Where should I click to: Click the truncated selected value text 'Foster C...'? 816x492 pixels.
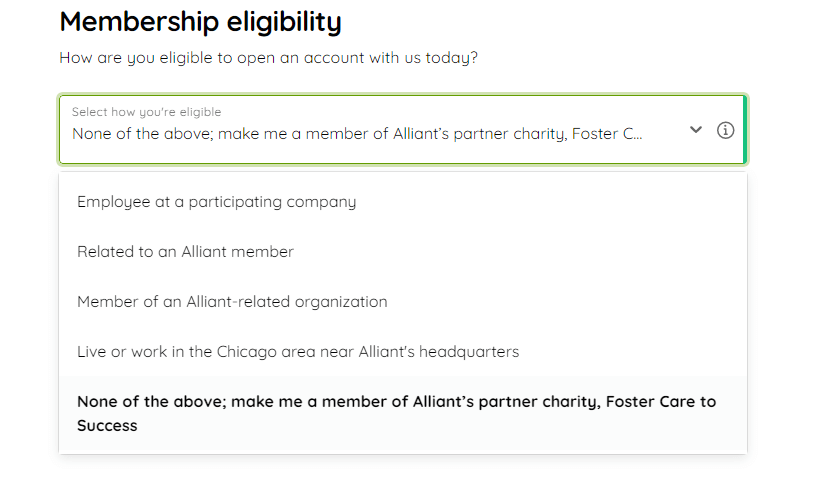click(x=607, y=134)
